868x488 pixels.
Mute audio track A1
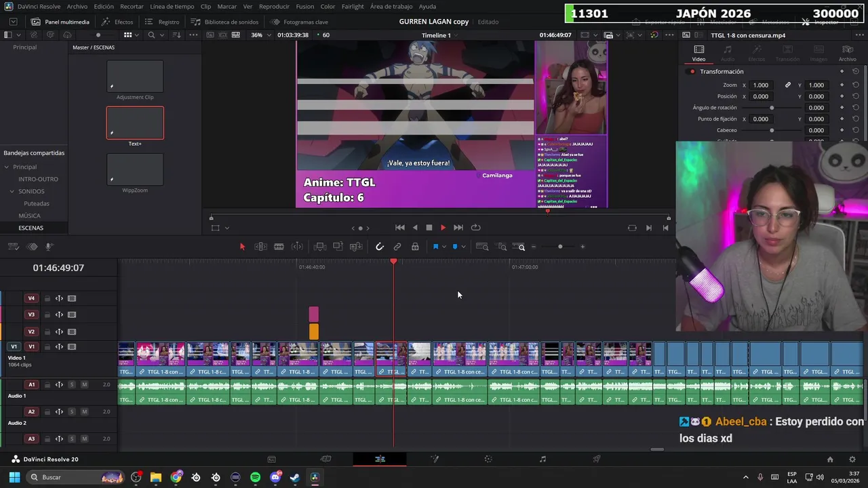tap(84, 384)
